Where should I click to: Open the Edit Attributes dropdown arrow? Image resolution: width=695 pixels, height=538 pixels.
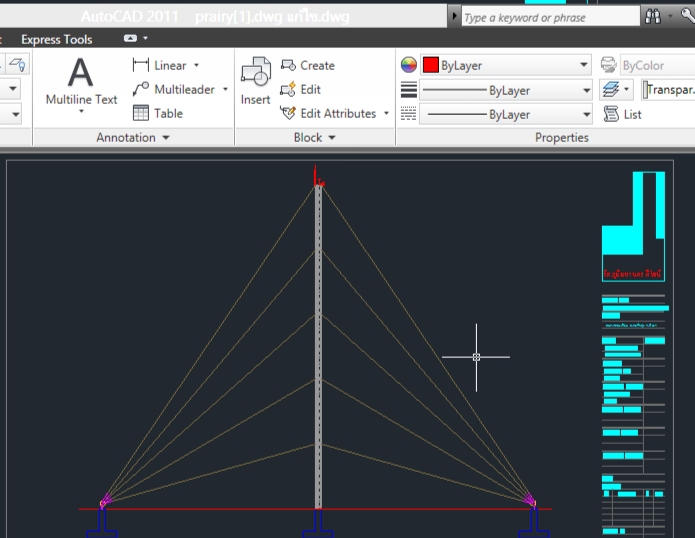pos(386,113)
